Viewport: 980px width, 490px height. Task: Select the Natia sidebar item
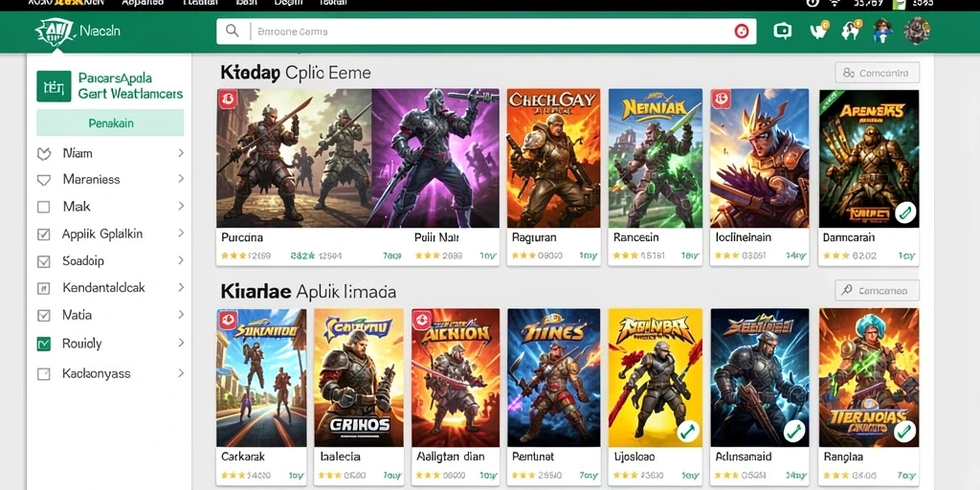(x=110, y=315)
